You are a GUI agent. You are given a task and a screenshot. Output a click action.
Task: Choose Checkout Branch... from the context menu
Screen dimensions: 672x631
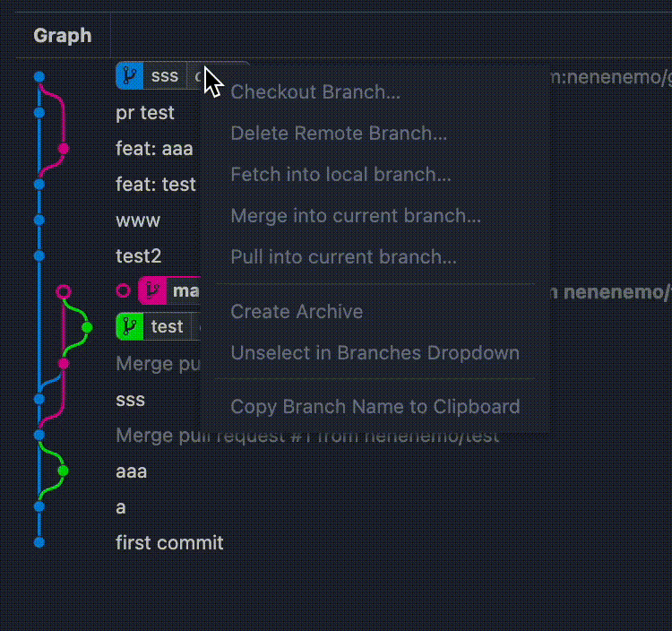(315, 91)
